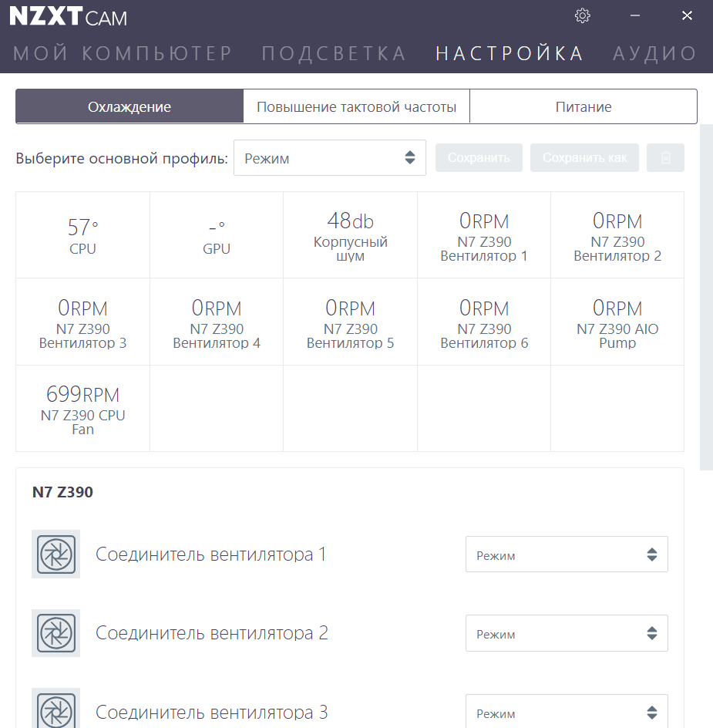
Task: Select the N7 Z390 AIO Pump tile
Action: pyautogui.click(x=617, y=322)
